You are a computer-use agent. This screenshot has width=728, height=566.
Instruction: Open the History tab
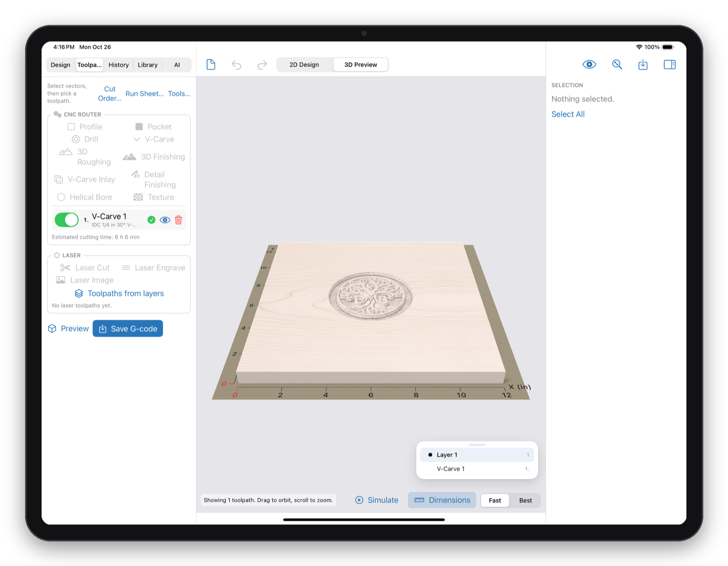[118, 65]
